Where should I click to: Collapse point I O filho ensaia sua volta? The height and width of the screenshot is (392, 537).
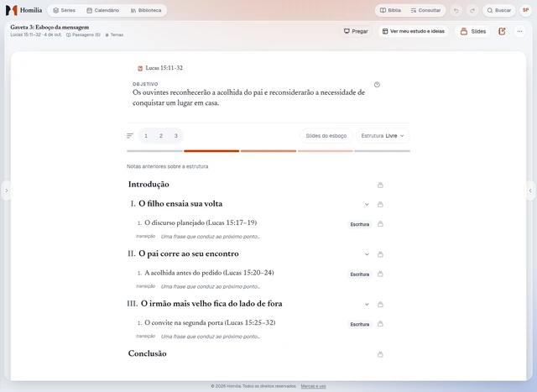tap(367, 204)
